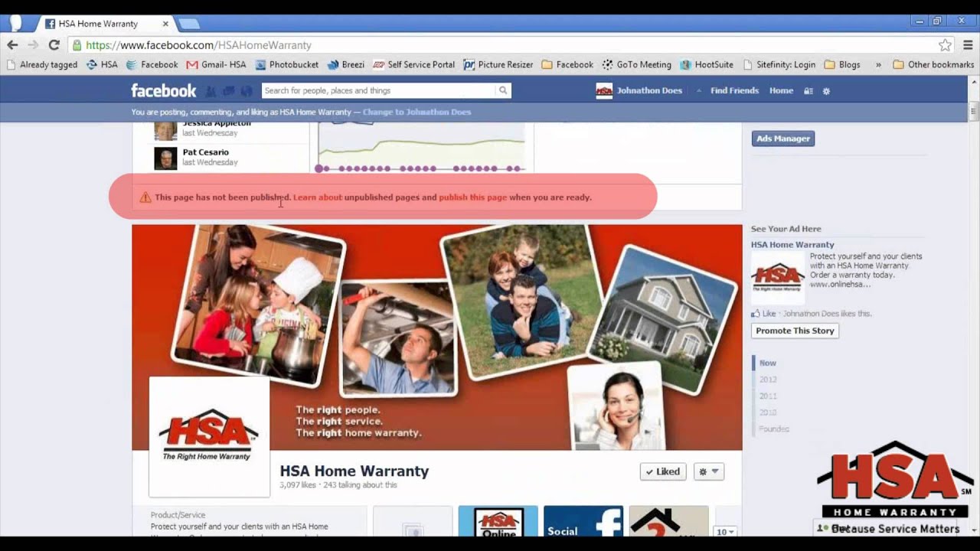980x551 pixels.
Task: Open the HSA Online app tile
Action: click(x=498, y=521)
